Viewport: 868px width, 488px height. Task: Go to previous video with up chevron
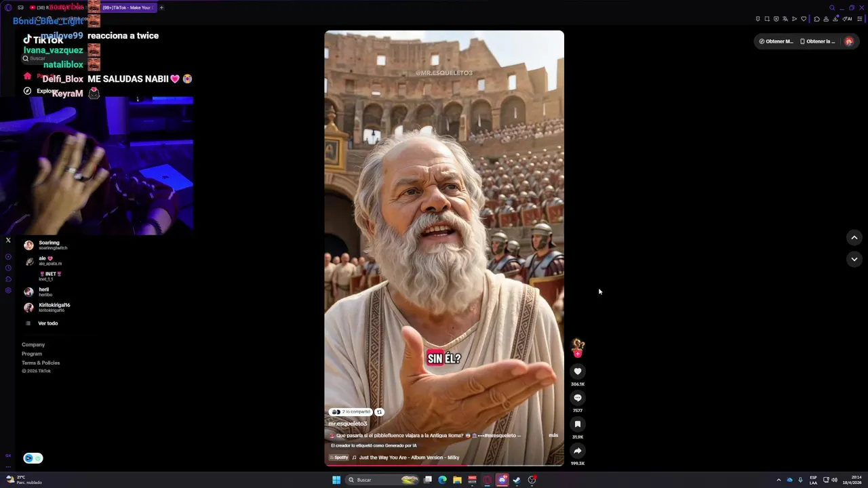pos(854,237)
